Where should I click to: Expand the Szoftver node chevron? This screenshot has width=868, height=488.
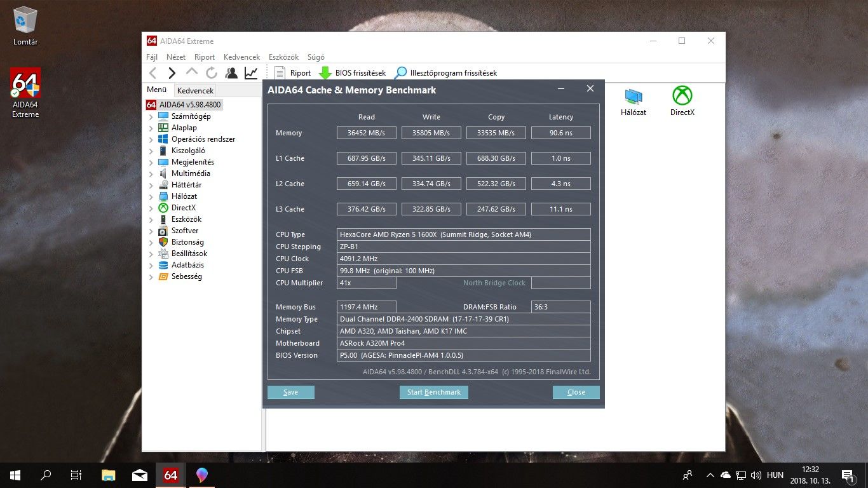coord(151,231)
